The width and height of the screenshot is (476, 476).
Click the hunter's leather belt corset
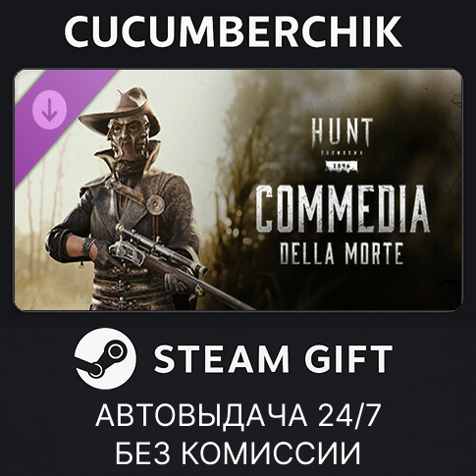130,288
